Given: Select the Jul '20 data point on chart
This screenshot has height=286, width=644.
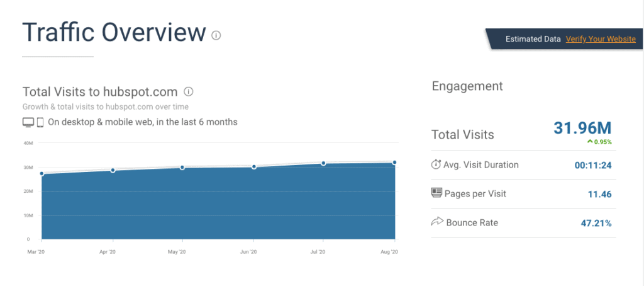Looking at the screenshot, I should point(323,163).
